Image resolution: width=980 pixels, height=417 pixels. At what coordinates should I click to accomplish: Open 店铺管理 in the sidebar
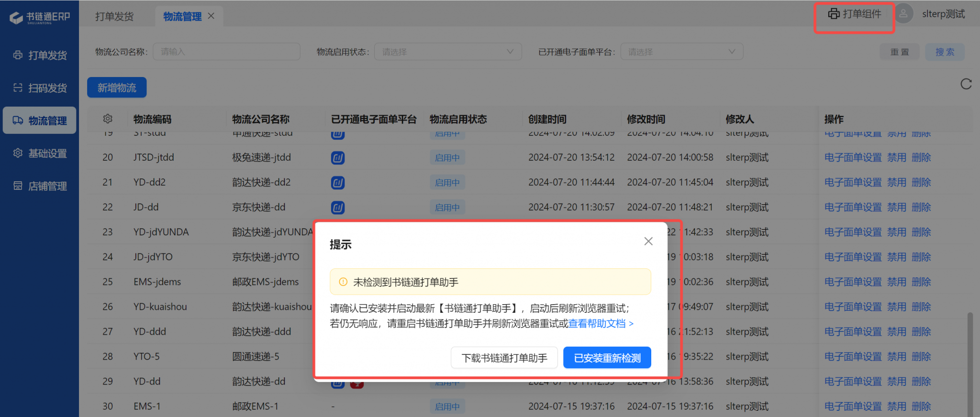40,186
